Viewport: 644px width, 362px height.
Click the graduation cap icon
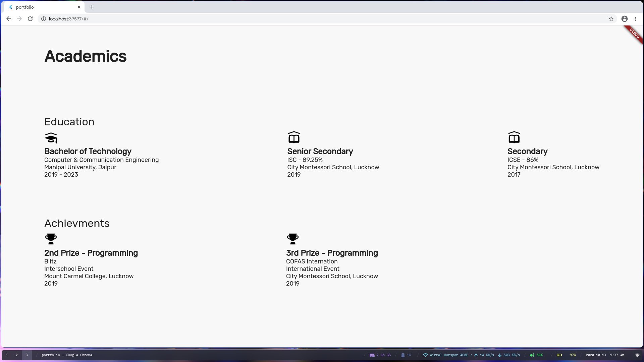point(51,137)
